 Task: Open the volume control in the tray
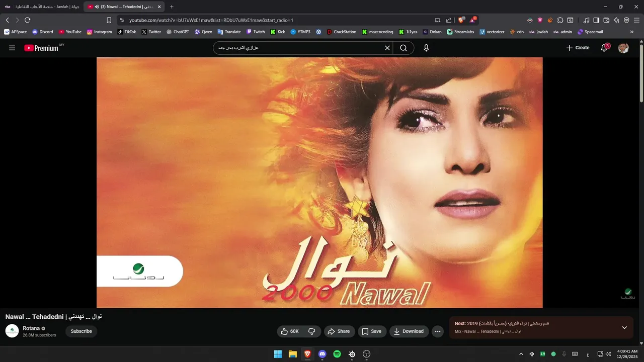coord(609,354)
